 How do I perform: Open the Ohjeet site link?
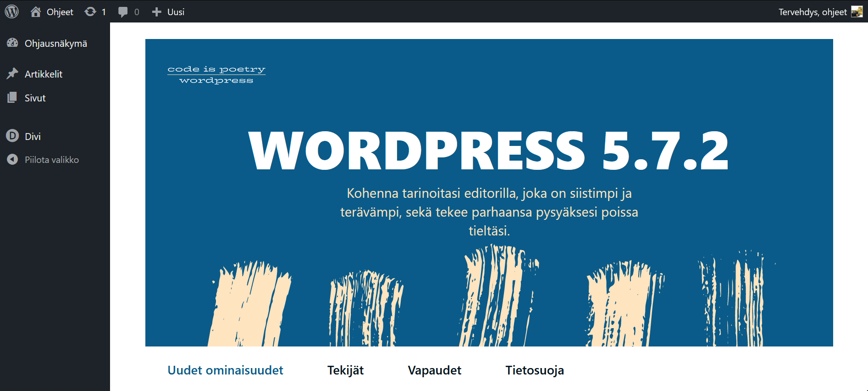coord(60,12)
